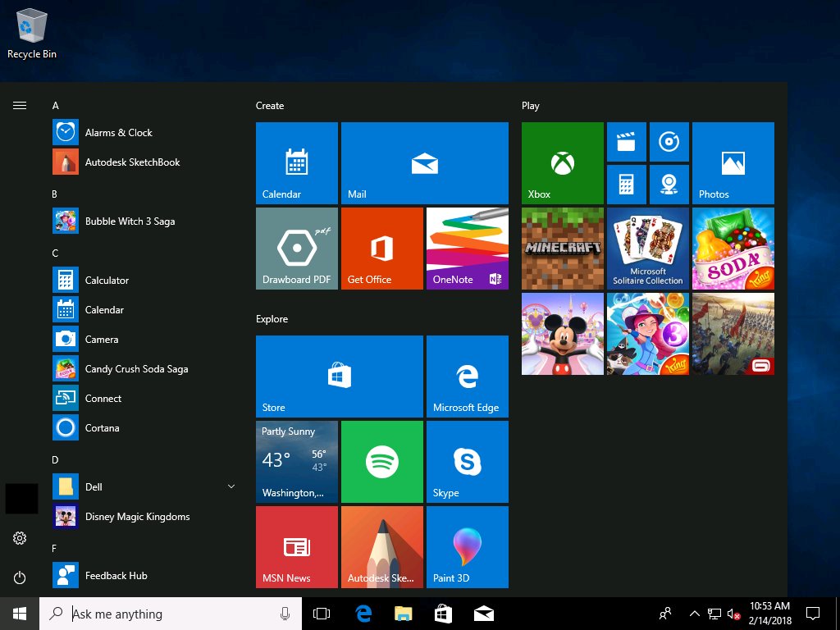This screenshot has height=630, width=840.
Task: Click the muted volume icon
Action: [734, 614]
